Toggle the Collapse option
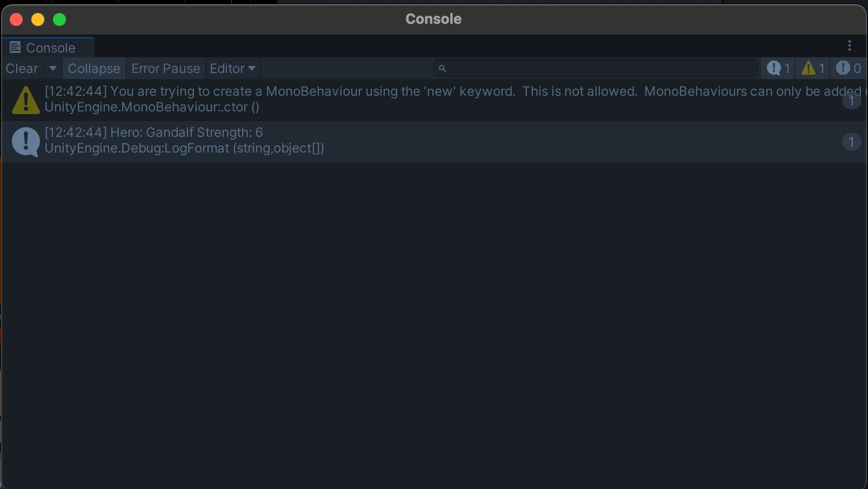Image resolution: width=868 pixels, height=489 pixels. [x=94, y=69]
